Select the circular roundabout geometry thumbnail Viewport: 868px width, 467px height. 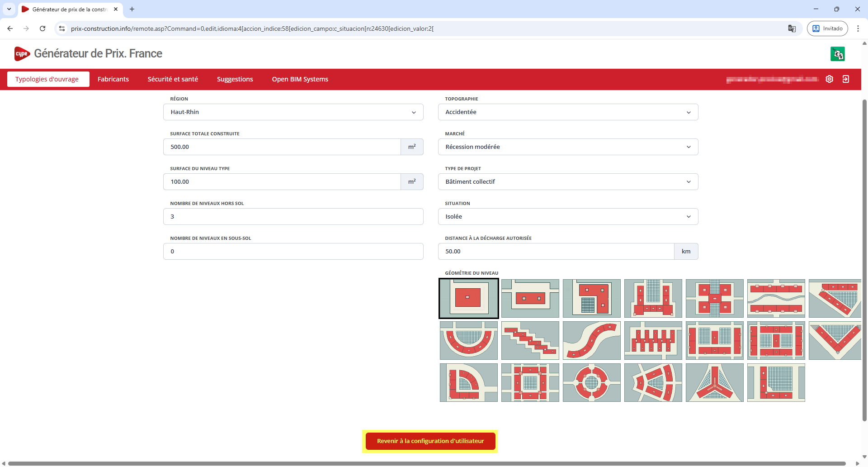coord(591,383)
